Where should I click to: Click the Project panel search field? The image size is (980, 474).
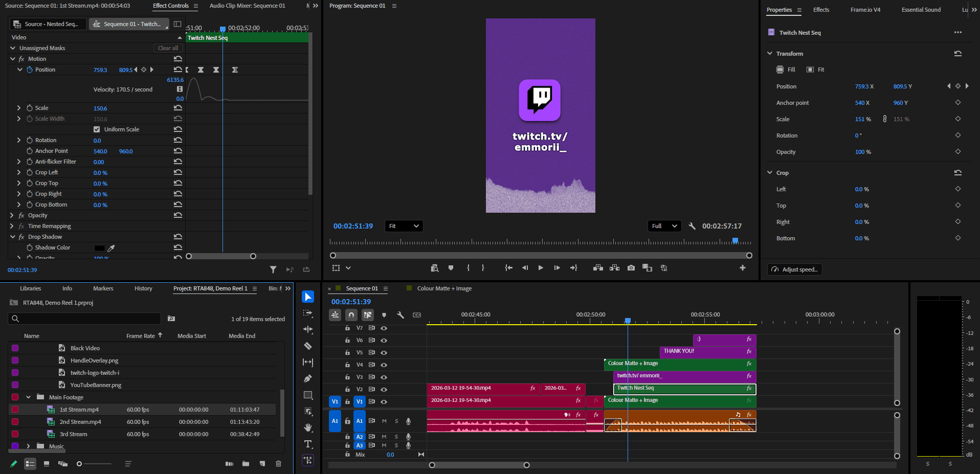click(x=84, y=319)
